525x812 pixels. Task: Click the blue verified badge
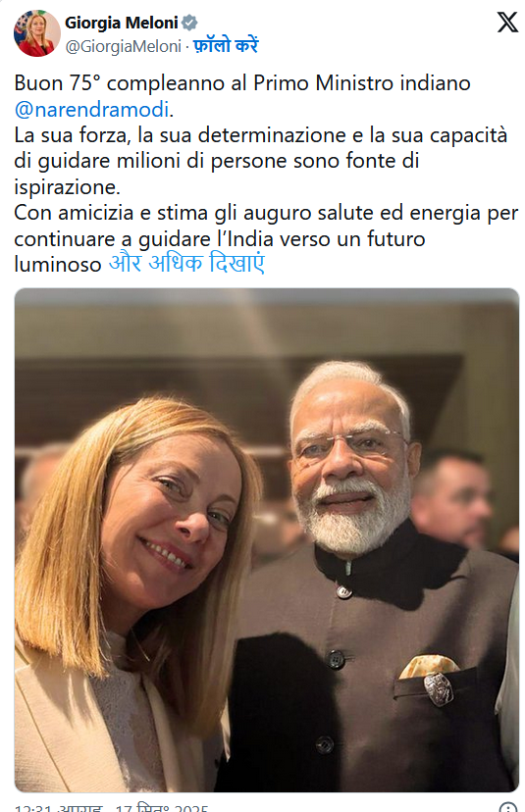189,23
